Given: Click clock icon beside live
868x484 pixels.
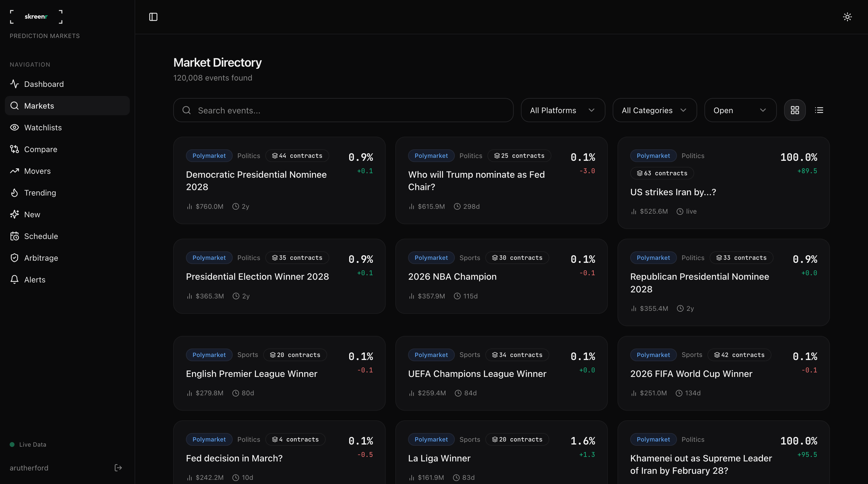Looking at the screenshot, I should coord(679,211).
